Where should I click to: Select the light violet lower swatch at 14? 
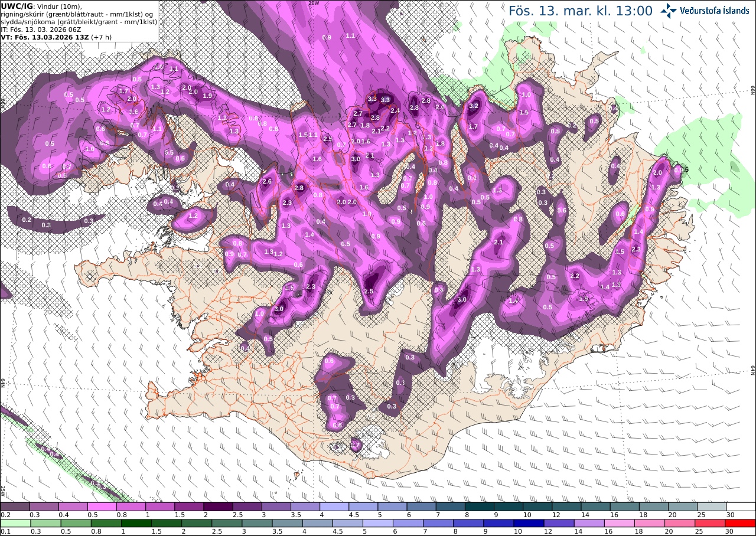[x=589, y=523]
